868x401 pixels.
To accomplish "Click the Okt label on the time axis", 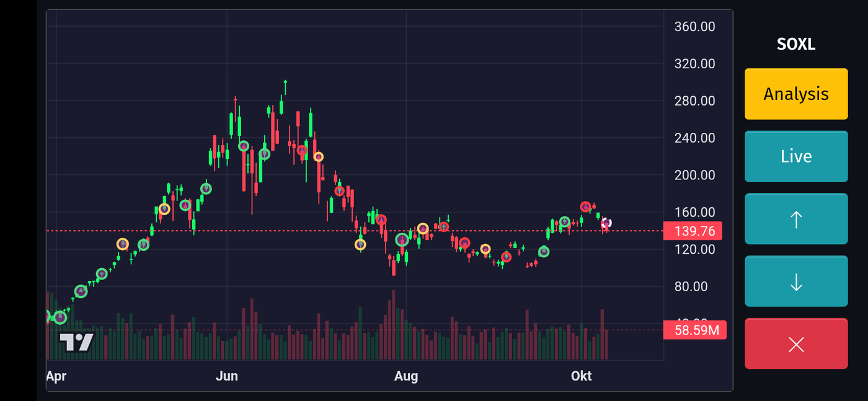I will point(581,376).
